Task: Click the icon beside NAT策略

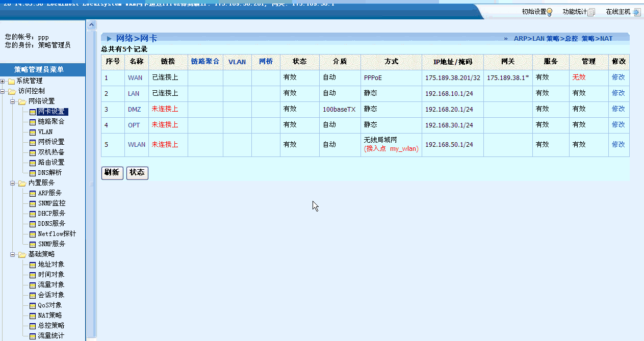Action: 33,316
